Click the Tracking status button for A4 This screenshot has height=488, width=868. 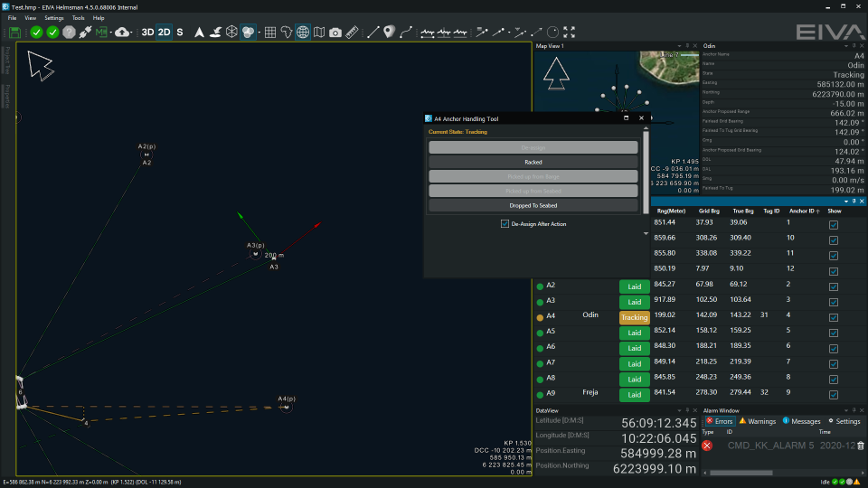tap(634, 317)
